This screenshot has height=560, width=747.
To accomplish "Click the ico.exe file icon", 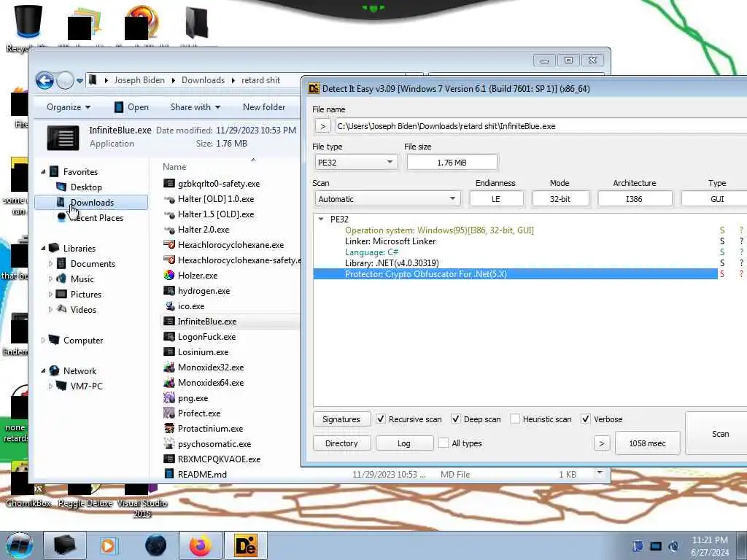I will click(169, 306).
